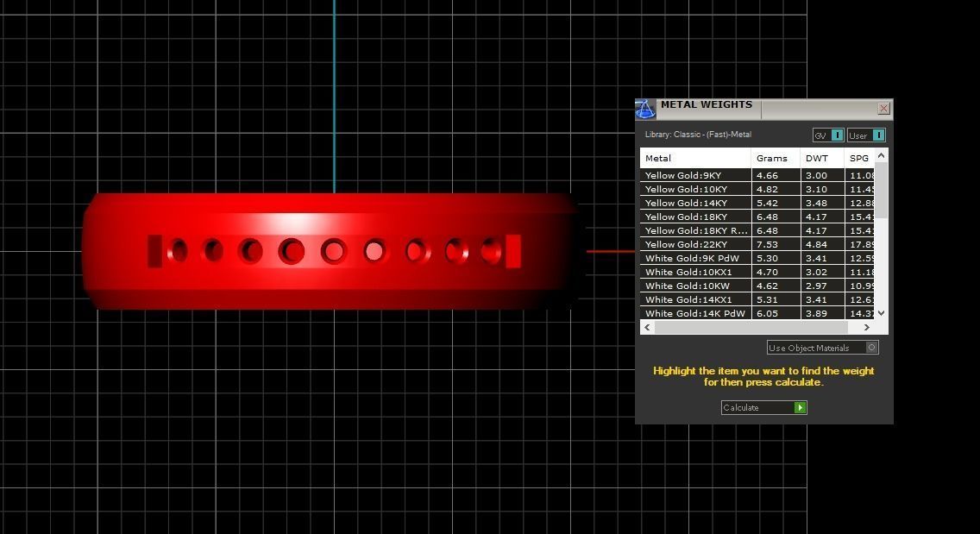Viewport: 980px width, 534px height.
Task: Toggle the User library switch
Action: point(866,135)
